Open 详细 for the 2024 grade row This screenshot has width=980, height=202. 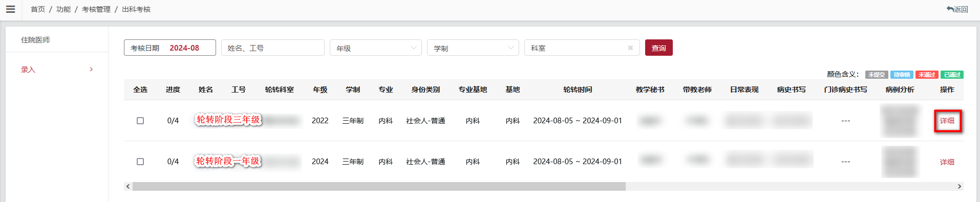coord(947,162)
